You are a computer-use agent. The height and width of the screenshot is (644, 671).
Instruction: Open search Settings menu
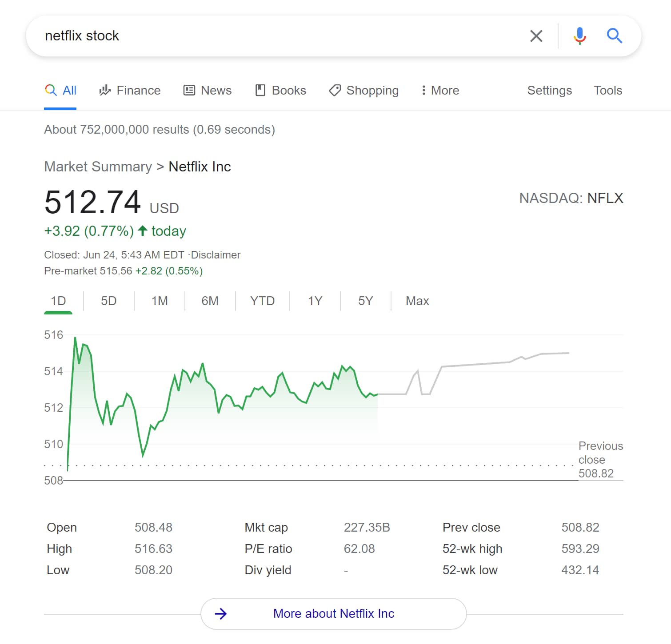pos(549,91)
